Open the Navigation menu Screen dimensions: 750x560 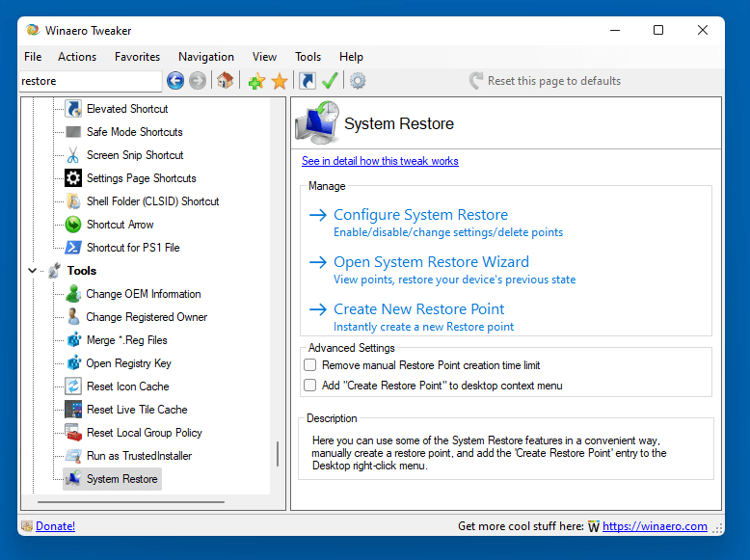pos(206,57)
